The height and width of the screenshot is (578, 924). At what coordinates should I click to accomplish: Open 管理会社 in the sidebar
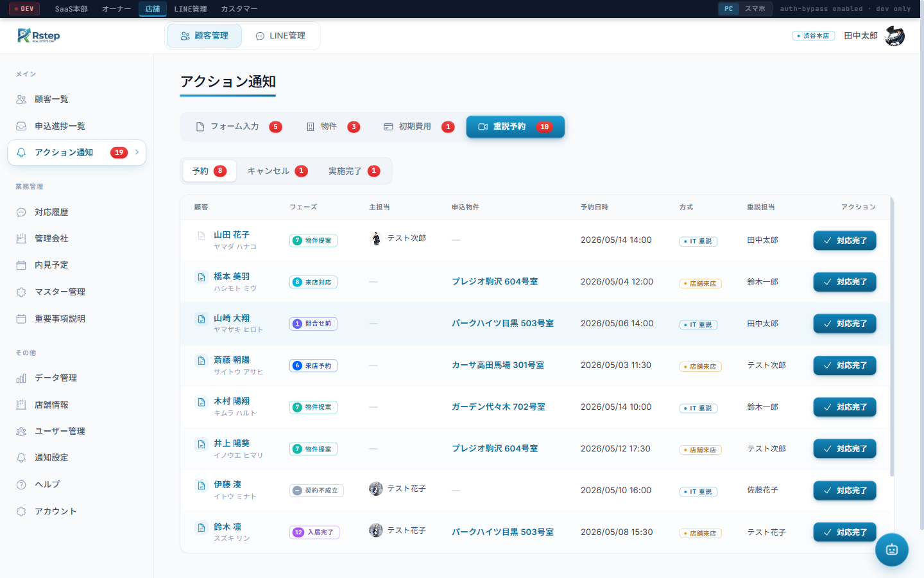(x=77, y=238)
